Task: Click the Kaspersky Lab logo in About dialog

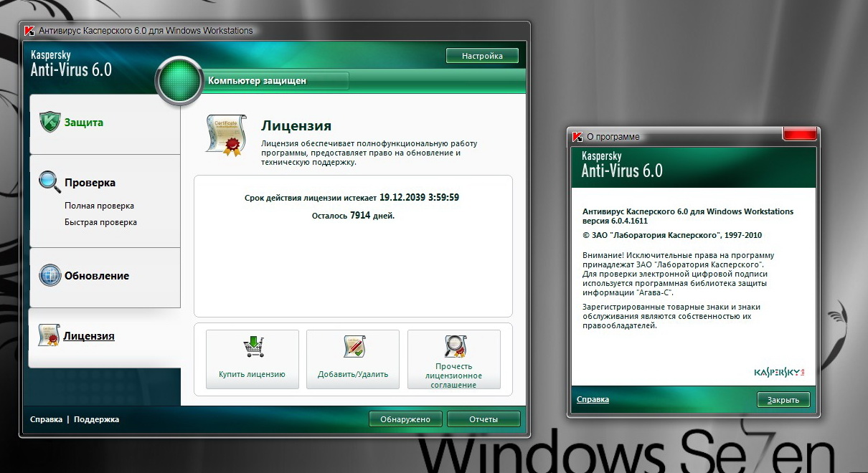Action: tap(780, 373)
